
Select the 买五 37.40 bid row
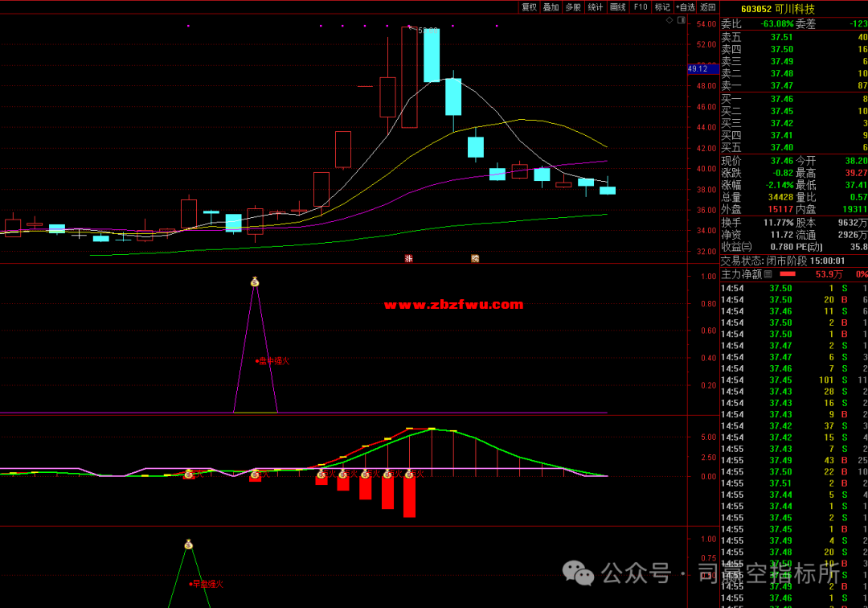(794, 148)
